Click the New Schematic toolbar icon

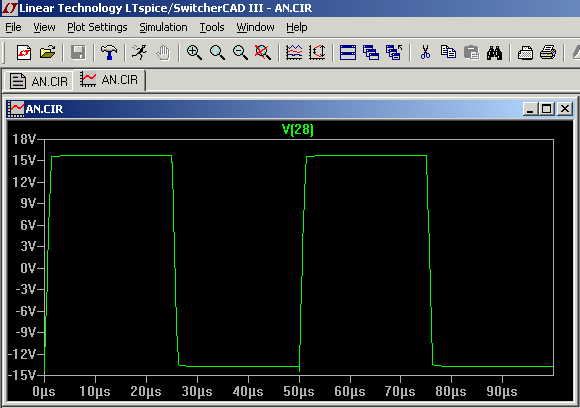24,53
